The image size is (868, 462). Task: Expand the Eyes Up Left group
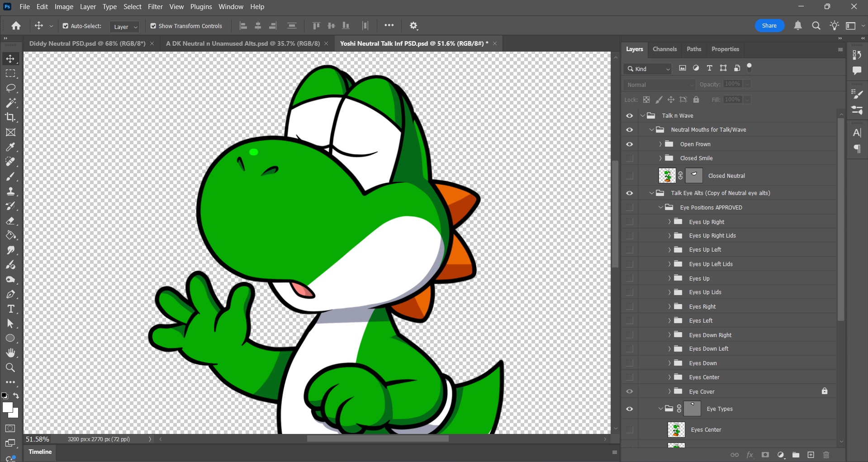[x=669, y=250]
